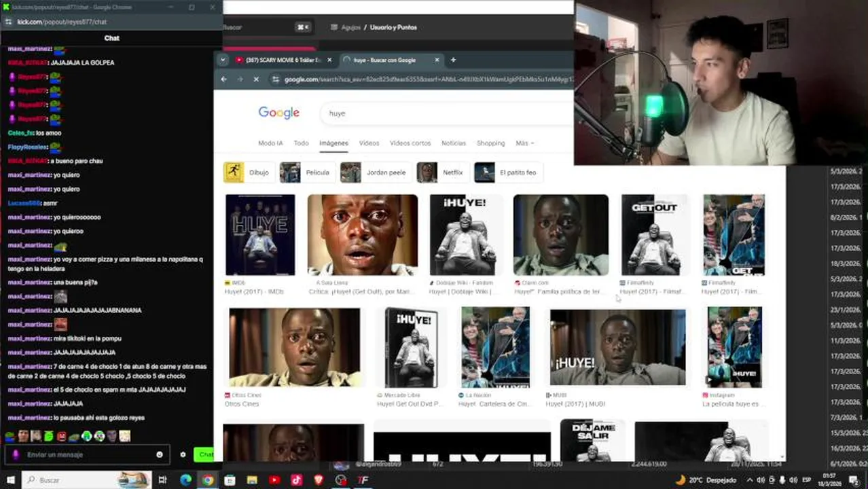Close the SCARY MOVIE 6 Trailer tab
This screenshot has width=868, height=489.
[329, 60]
